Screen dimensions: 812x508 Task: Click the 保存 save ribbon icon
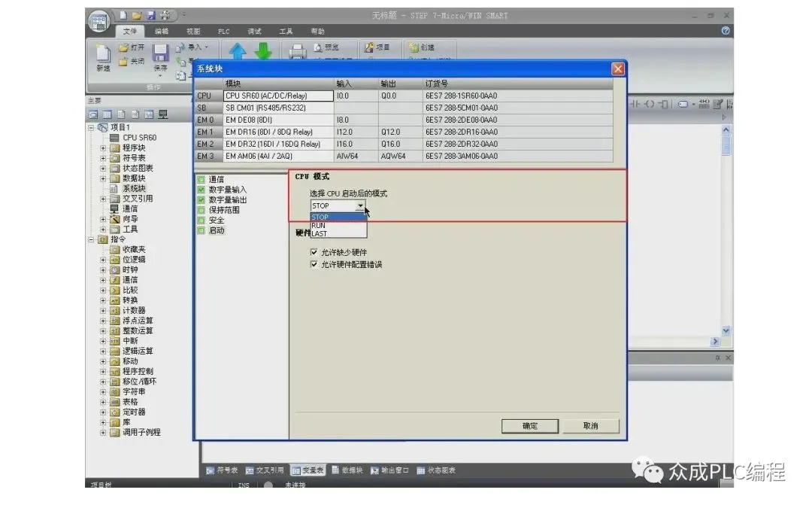(x=161, y=57)
